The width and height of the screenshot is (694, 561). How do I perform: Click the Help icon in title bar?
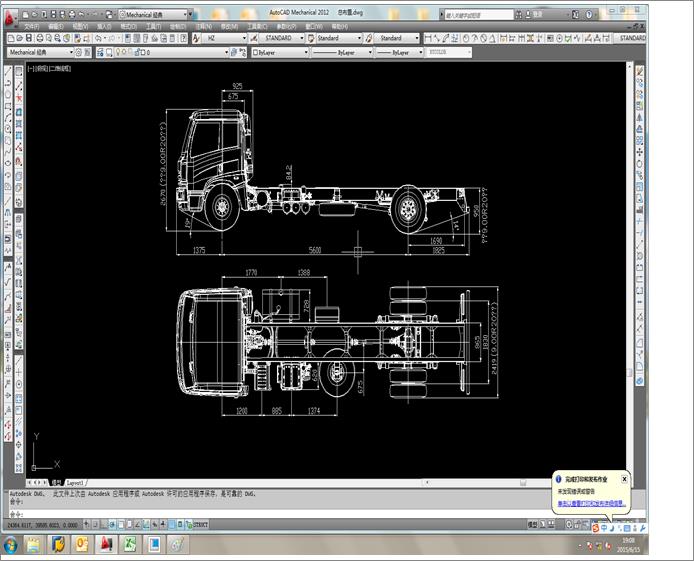(x=589, y=15)
